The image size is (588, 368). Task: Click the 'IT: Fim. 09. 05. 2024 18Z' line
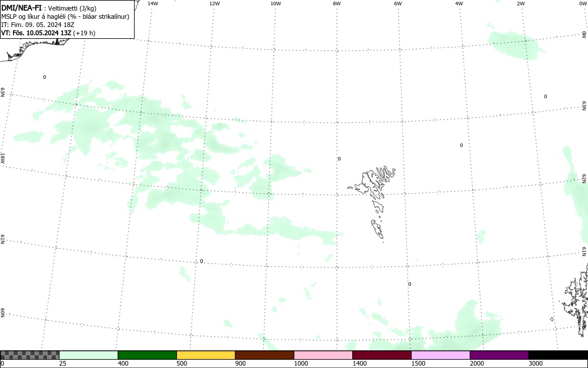pyautogui.click(x=38, y=25)
